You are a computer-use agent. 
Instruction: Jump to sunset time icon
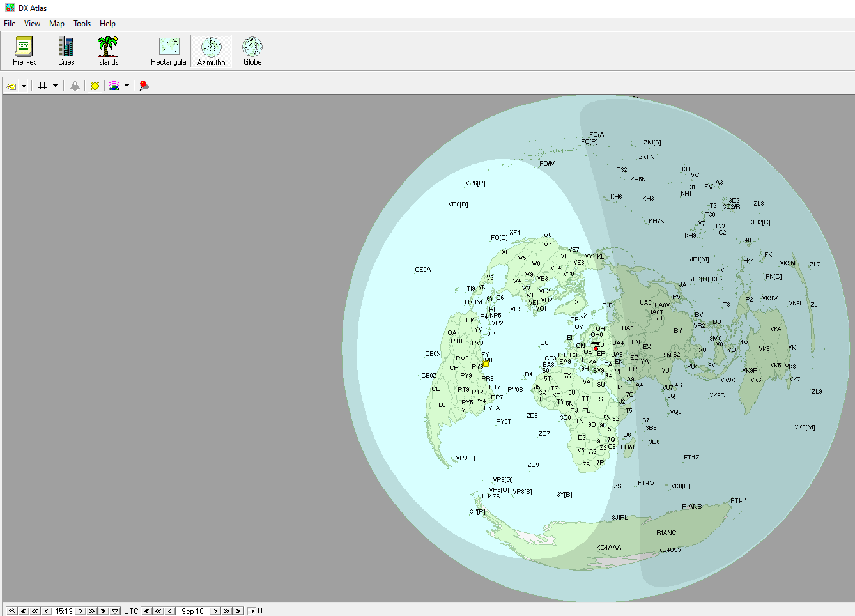point(115,612)
